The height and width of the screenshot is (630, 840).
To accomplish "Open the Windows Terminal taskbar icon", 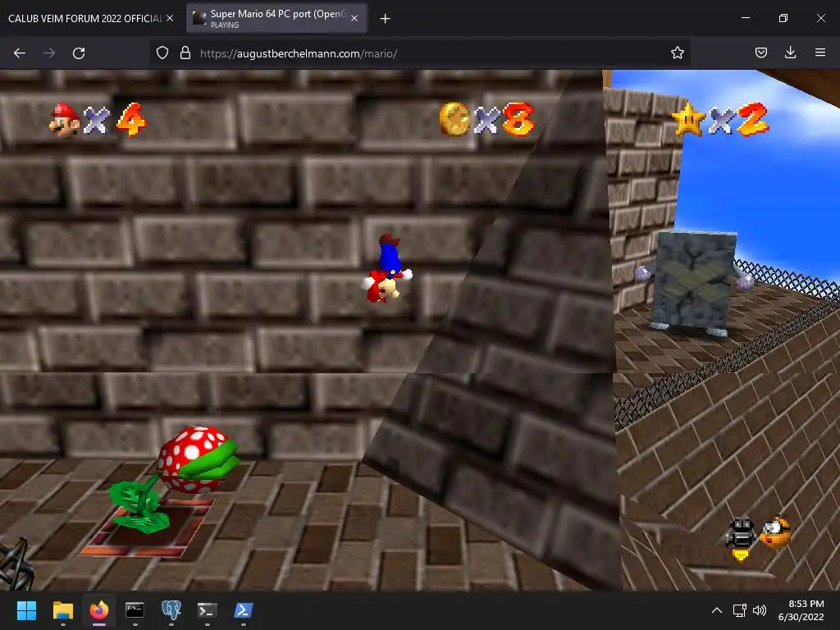I will pyautogui.click(x=207, y=610).
